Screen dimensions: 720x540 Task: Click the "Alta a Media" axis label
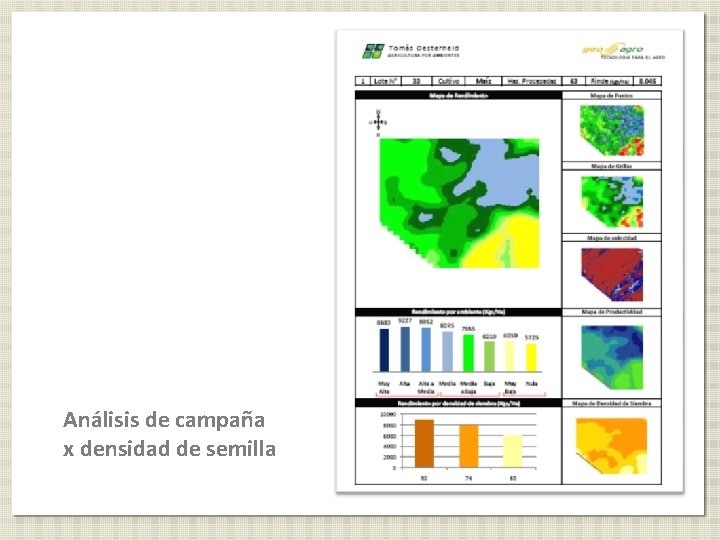[x=426, y=388]
